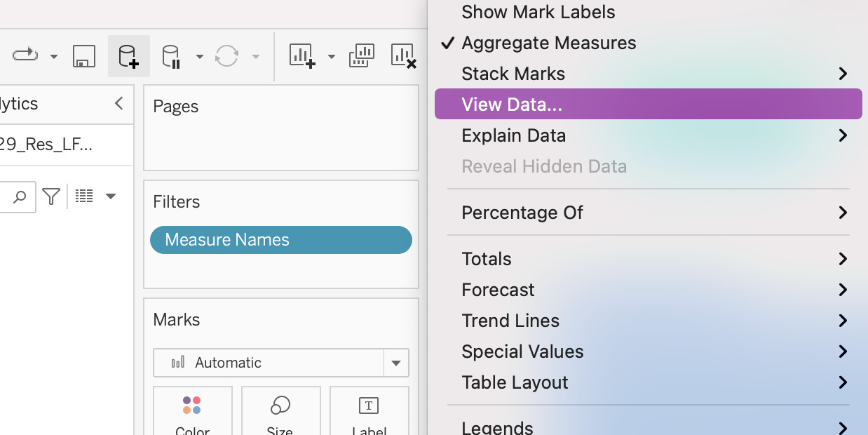Duplicate the sheet using toolbar icon
The image size is (868, 435).
(362, 56)
